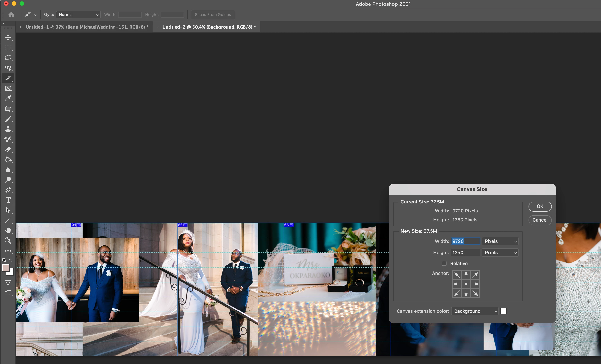Select the Zoom tool

8,241
